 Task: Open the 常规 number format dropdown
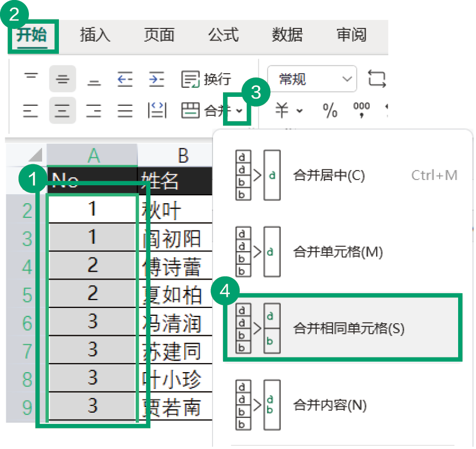coord(312,79)
